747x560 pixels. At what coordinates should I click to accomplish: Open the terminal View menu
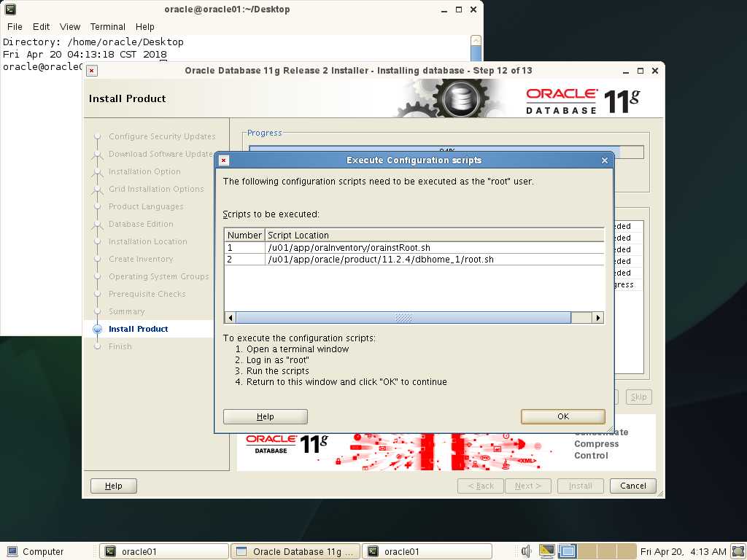pos(70,27)
